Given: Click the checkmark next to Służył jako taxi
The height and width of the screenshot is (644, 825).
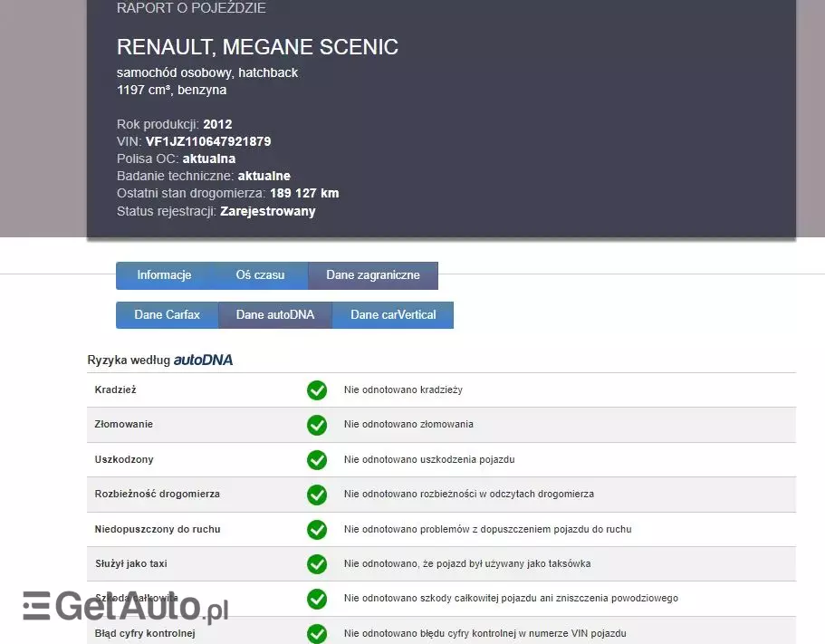Looking at the screenshot, I should tap(317, 563).
